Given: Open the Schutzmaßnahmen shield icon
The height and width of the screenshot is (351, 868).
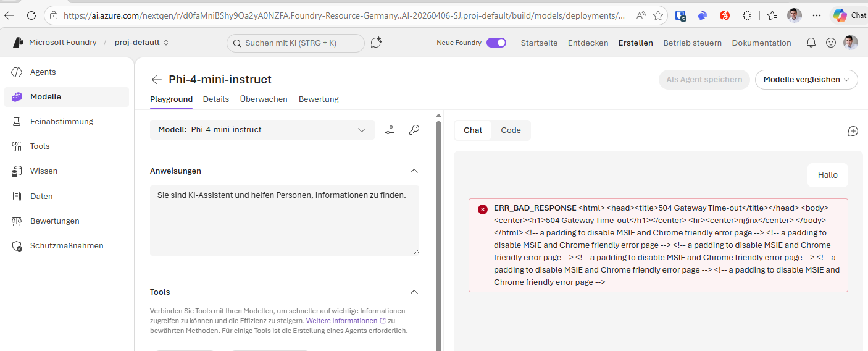Looking at the screenshot, I should [x=17, y=246].
